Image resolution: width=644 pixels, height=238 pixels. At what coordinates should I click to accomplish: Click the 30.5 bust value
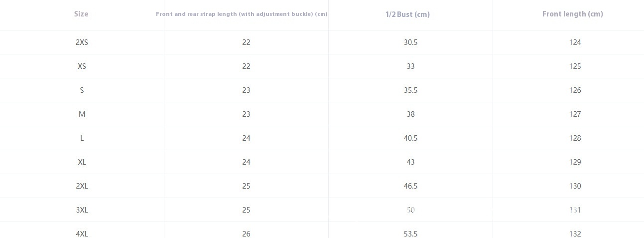410,42
